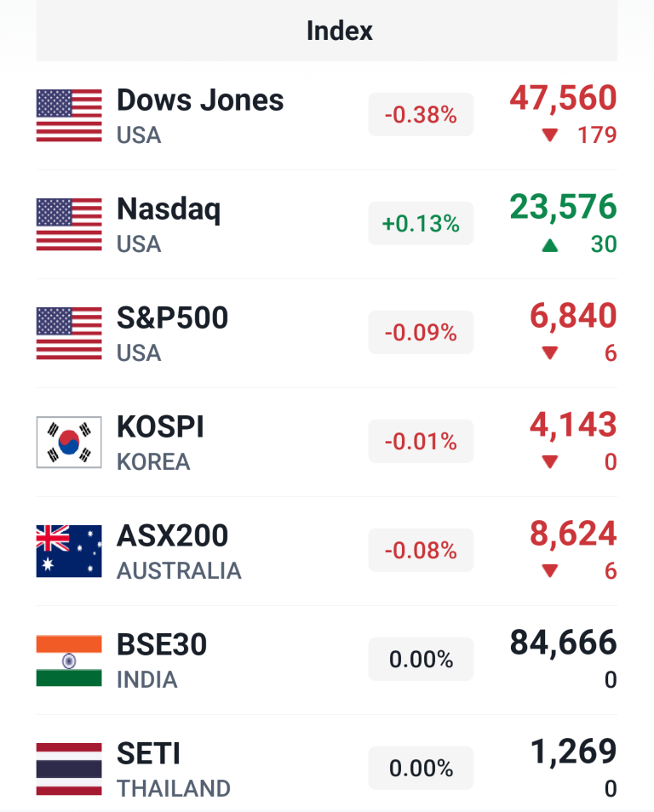Viewport: 654px width, 812px height.
Task: Tap the BSE30 India flag icon
Action: (69, 660)
